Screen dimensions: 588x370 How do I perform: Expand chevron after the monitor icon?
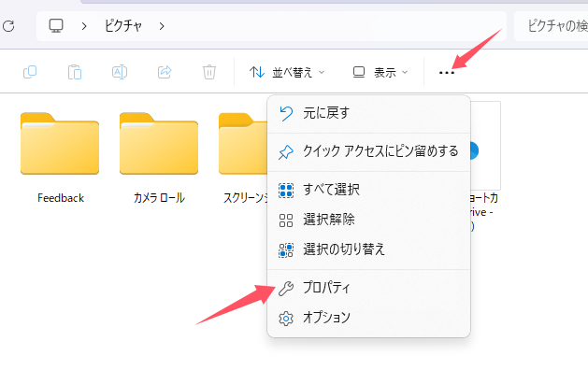pos(84,26)
